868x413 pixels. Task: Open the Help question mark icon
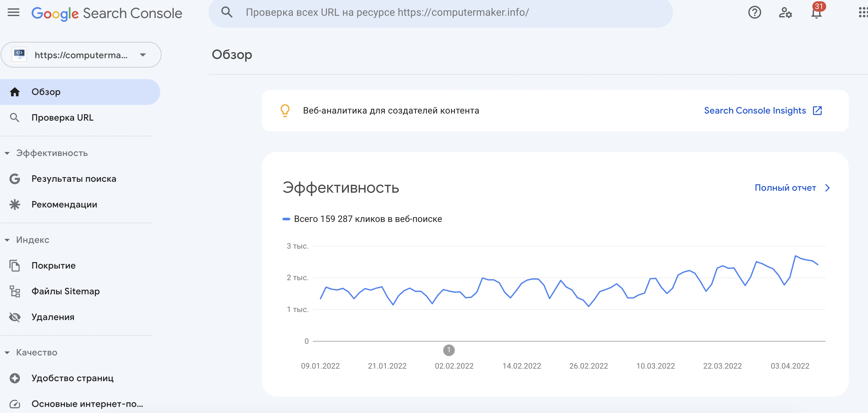(x=754, y=13)
